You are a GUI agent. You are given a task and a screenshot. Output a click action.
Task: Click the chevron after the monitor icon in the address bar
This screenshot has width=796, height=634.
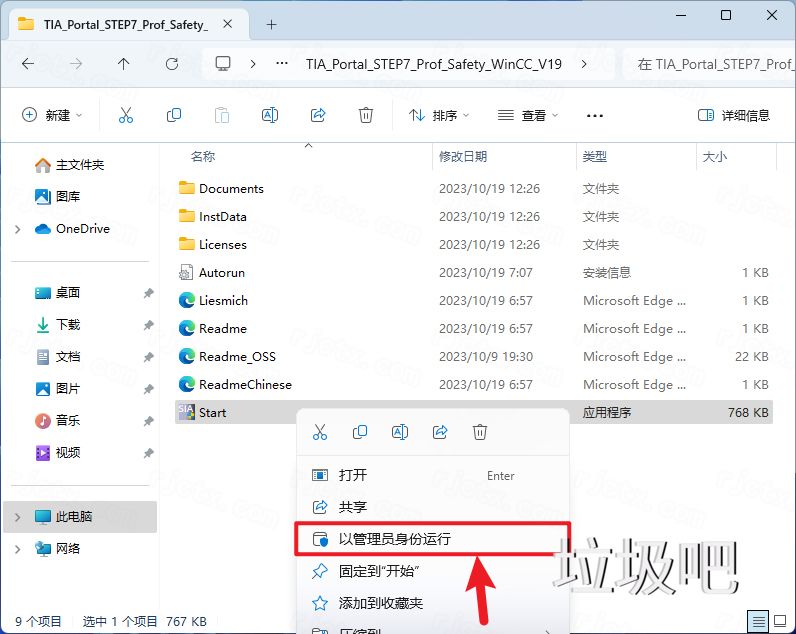pos(253,64)
